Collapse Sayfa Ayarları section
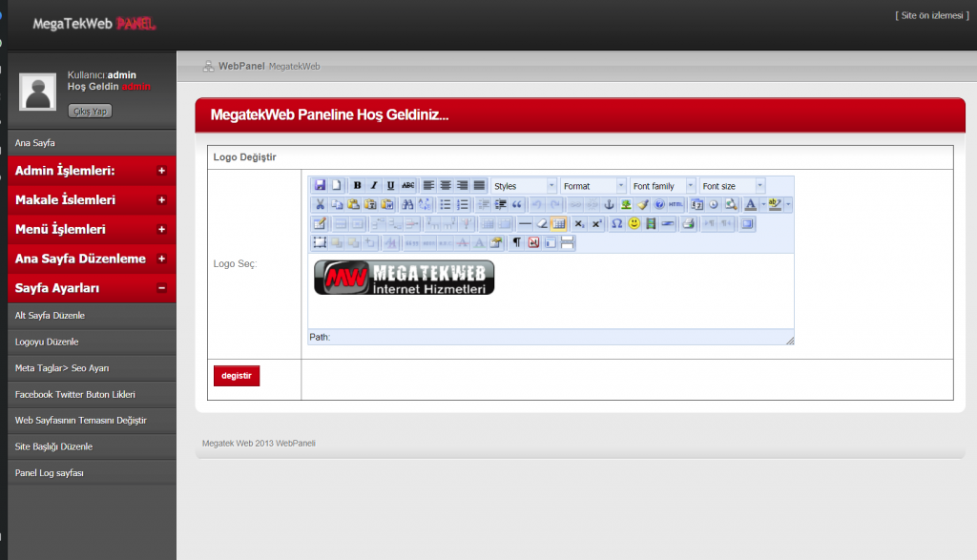Viewport: 977px width, 560px height. 93,288
